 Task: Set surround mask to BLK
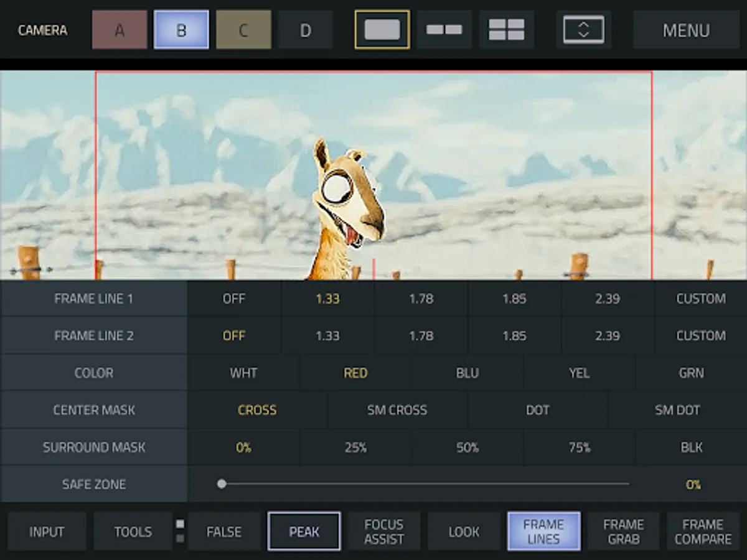(x=692, y=447)
